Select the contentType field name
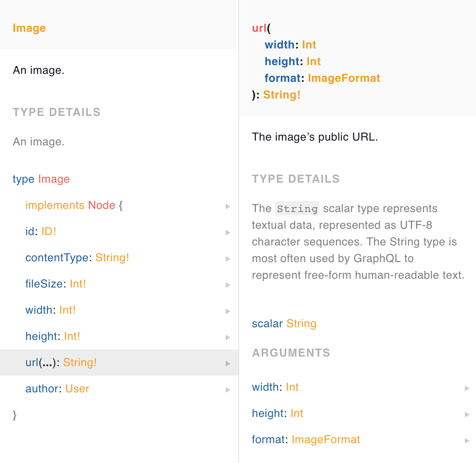 [57, 258]
